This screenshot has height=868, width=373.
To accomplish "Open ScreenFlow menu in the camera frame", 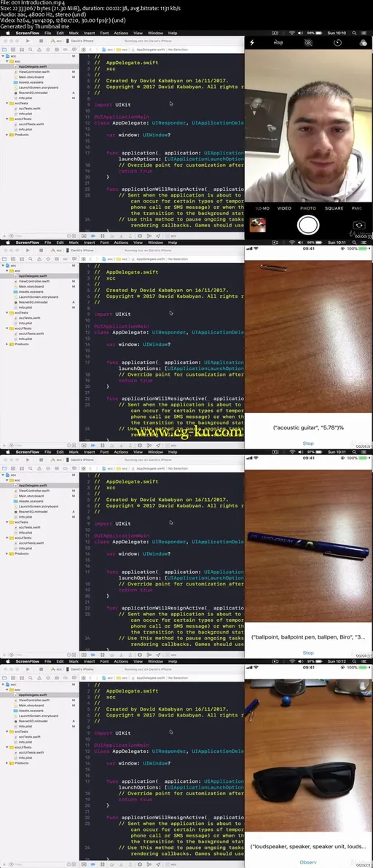I will pos(27,33).
